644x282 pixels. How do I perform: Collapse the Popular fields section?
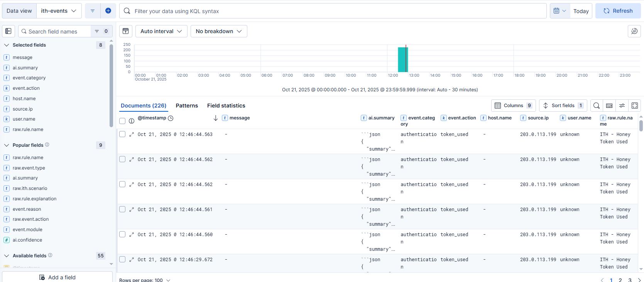point(7,145)
